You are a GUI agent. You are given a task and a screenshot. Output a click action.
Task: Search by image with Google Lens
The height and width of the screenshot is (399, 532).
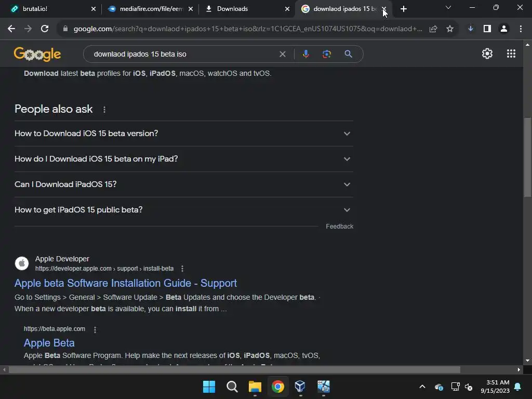(x=326, y=54)
